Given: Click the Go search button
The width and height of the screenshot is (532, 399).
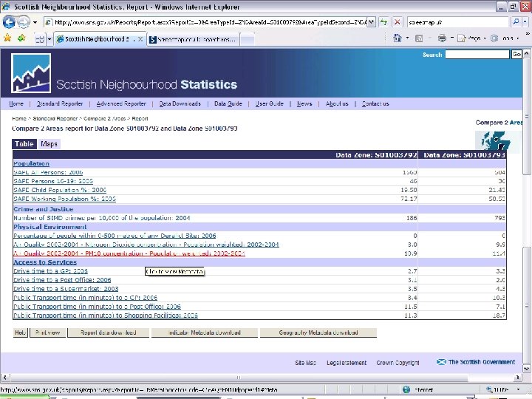Looking at the screenshot, I should point(516,54).
